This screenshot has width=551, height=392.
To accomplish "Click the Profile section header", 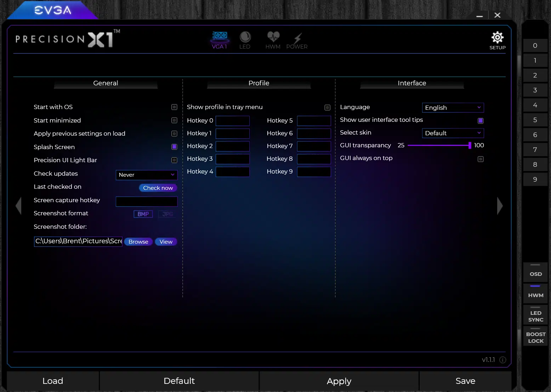I will click(259, 83).
